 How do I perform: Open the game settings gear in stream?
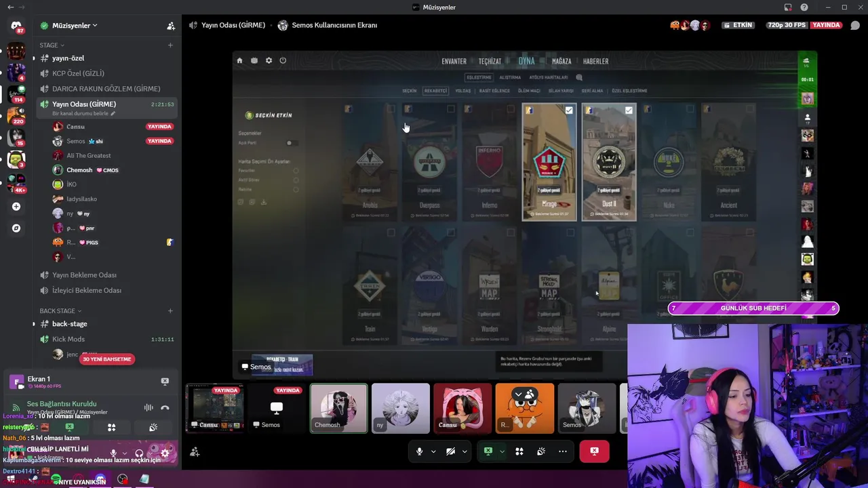click(269, 60)
